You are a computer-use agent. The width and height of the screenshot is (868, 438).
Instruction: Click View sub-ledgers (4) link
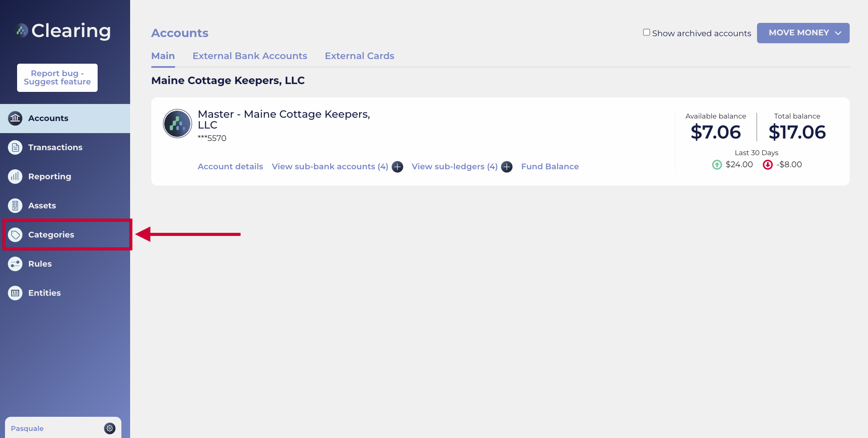tap(454, 166)
